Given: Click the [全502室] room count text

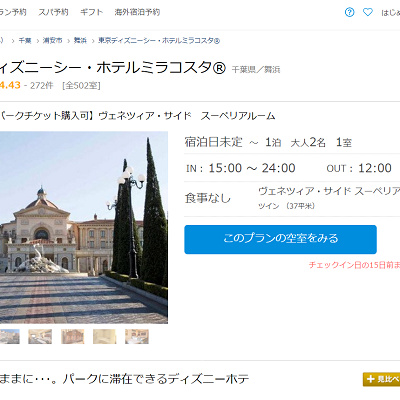Looking at the screenshot, I should click(81, 86).
